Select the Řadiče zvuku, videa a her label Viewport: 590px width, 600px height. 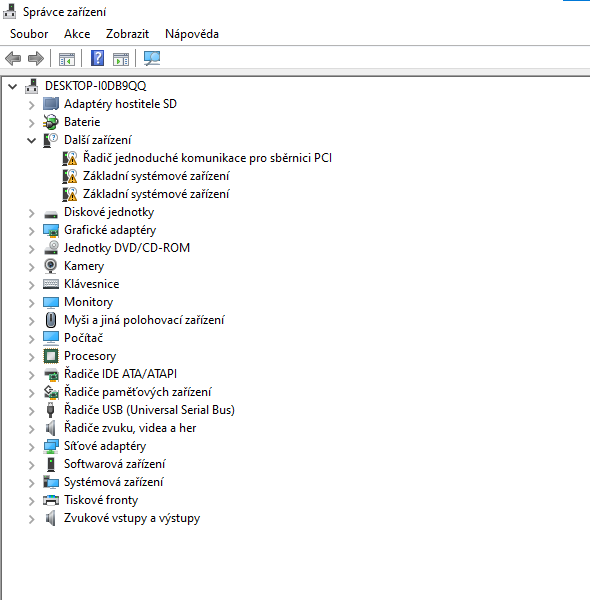tap(130, 428)
